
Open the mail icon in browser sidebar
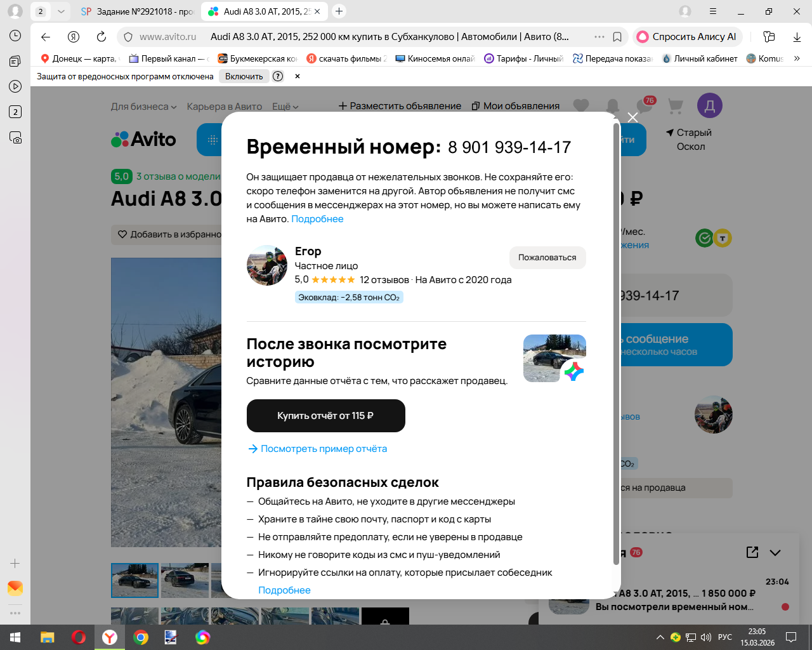pyautogui.click(x=15, y=588)
